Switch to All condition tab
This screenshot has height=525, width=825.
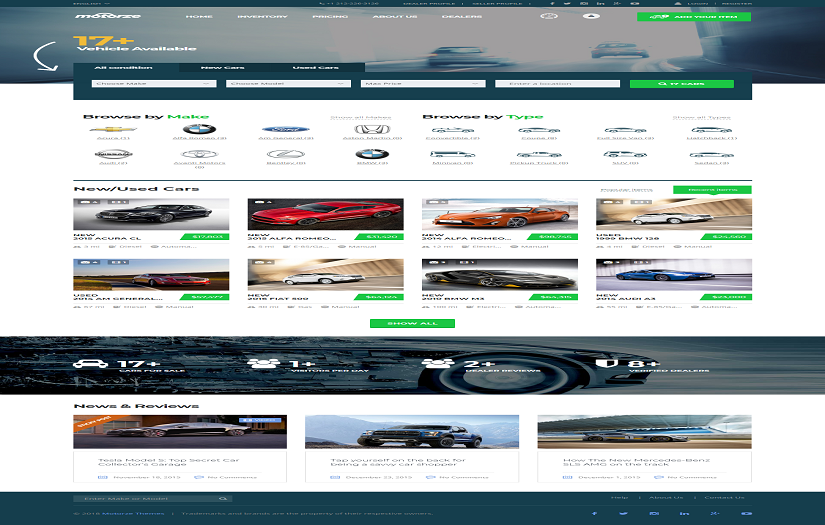tap(124, 67)
